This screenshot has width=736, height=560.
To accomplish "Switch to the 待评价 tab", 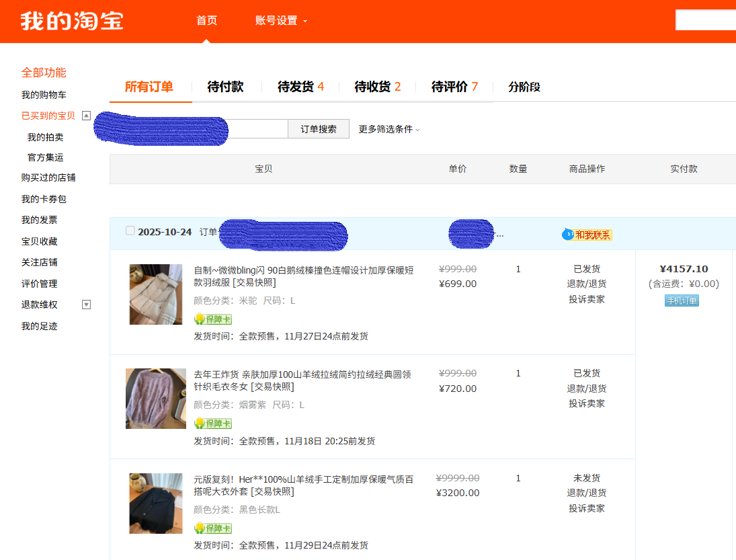I will pos(454,87).
